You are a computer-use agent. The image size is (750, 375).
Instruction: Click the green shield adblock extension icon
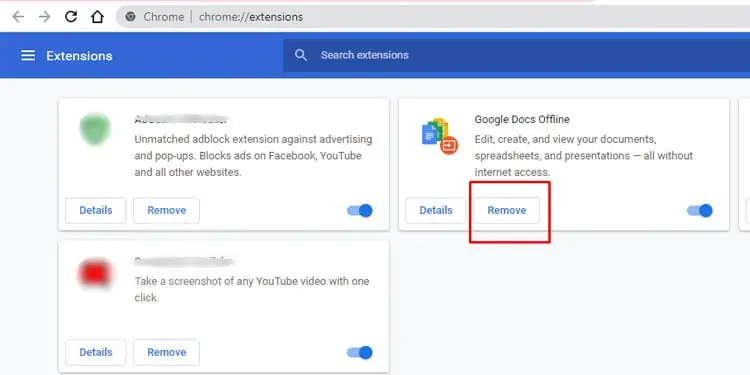click(x=95, y=129)
